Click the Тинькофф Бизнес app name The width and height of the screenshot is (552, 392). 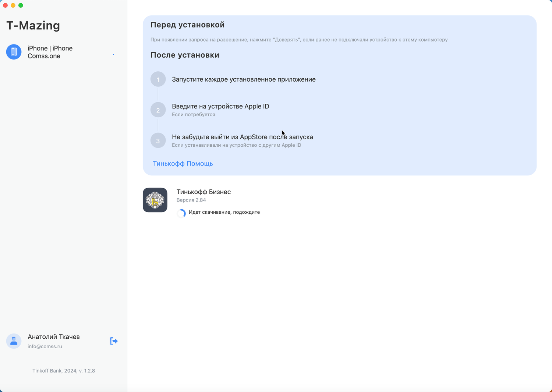tap(204, 192)
